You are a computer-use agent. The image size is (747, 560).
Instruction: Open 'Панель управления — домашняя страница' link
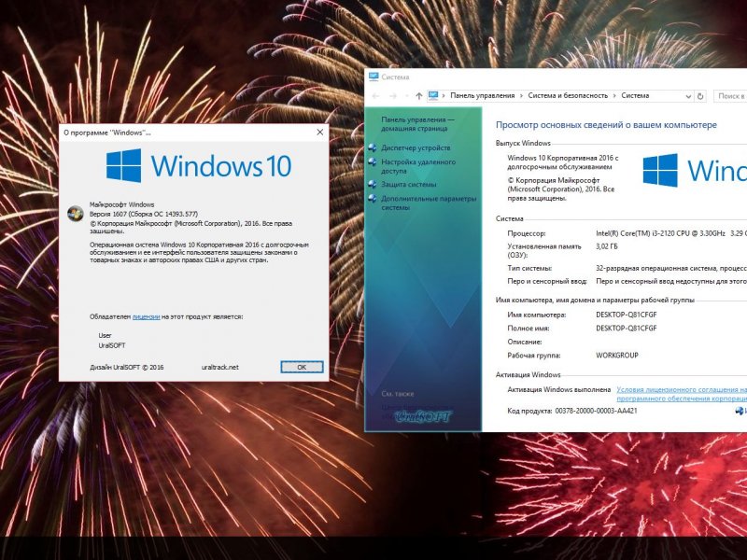pyautogui.click(x=417, y=124)
